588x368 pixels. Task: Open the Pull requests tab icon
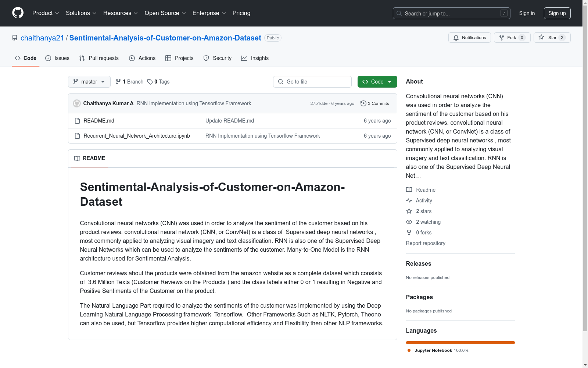pos(82,58)
